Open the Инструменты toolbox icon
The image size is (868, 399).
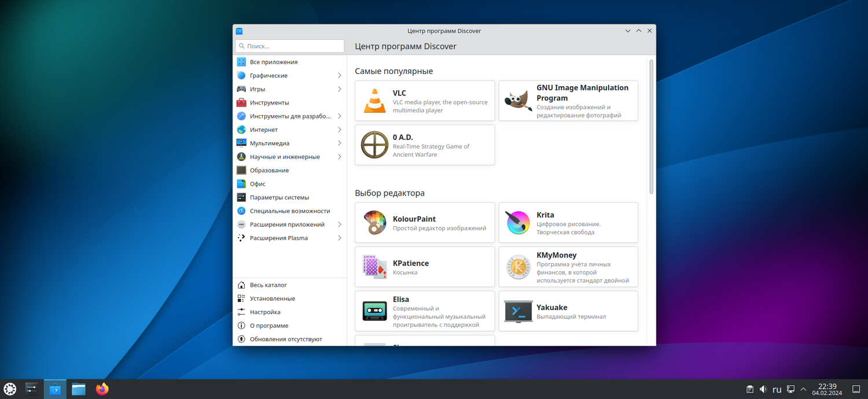coord(241,102)
